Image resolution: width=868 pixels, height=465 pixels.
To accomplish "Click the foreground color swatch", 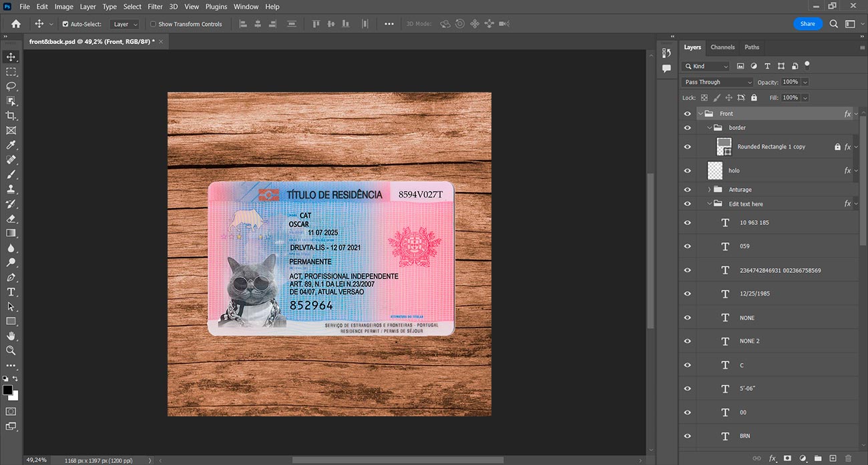I will click(x=7, y=390).
